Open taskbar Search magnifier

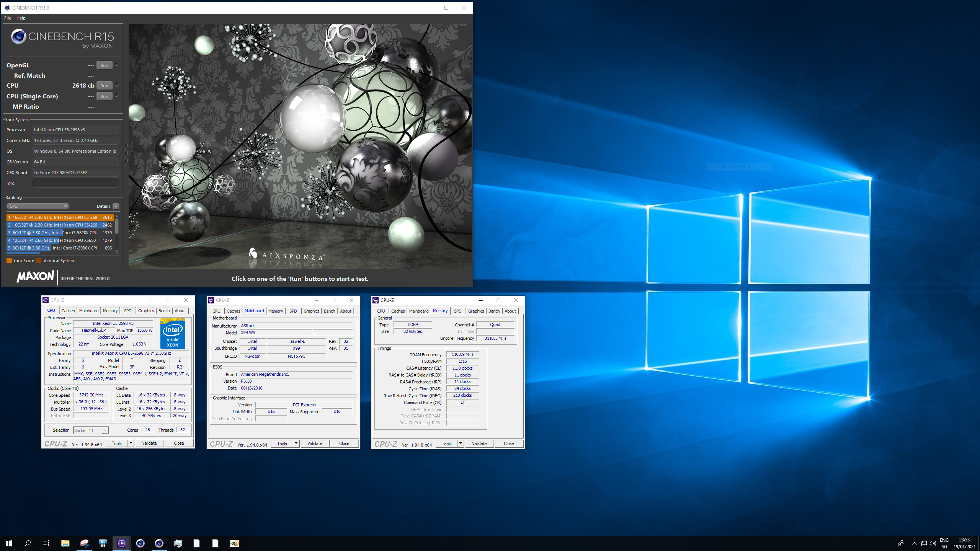[x=28, y=543]
